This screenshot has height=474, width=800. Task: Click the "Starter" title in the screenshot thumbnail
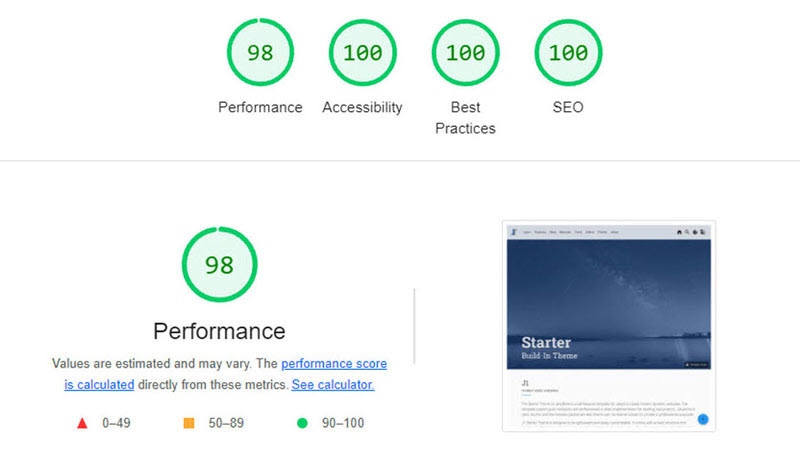click(546, 342)
